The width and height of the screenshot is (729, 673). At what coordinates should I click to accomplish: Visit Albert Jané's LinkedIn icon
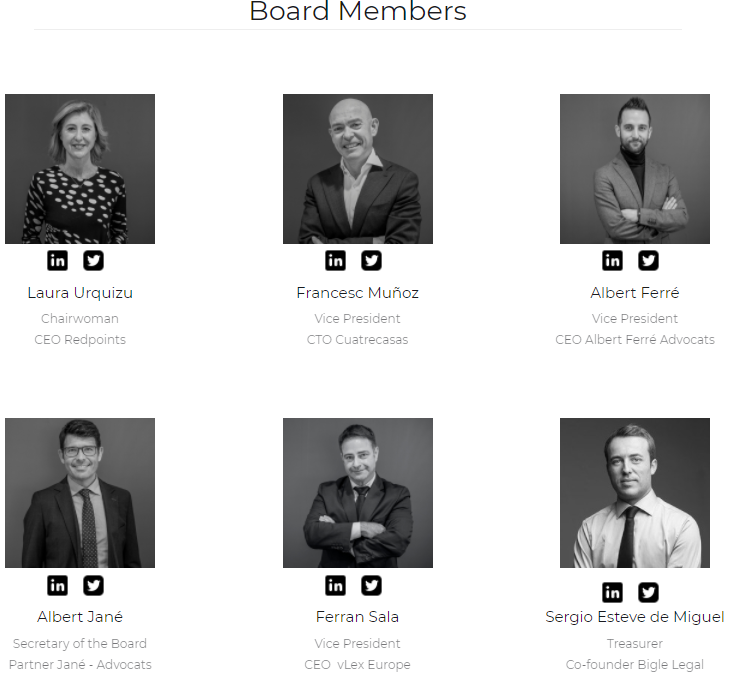click(x=57, y=585)
